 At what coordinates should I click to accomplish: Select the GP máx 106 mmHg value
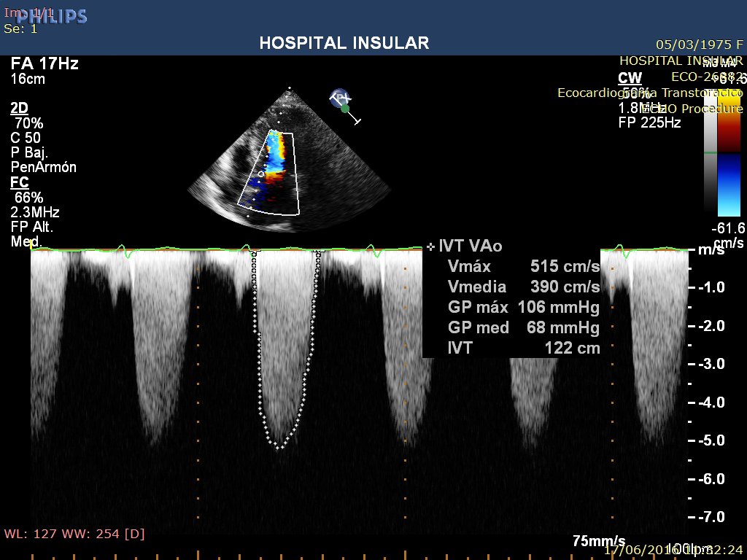coord(558,307)
